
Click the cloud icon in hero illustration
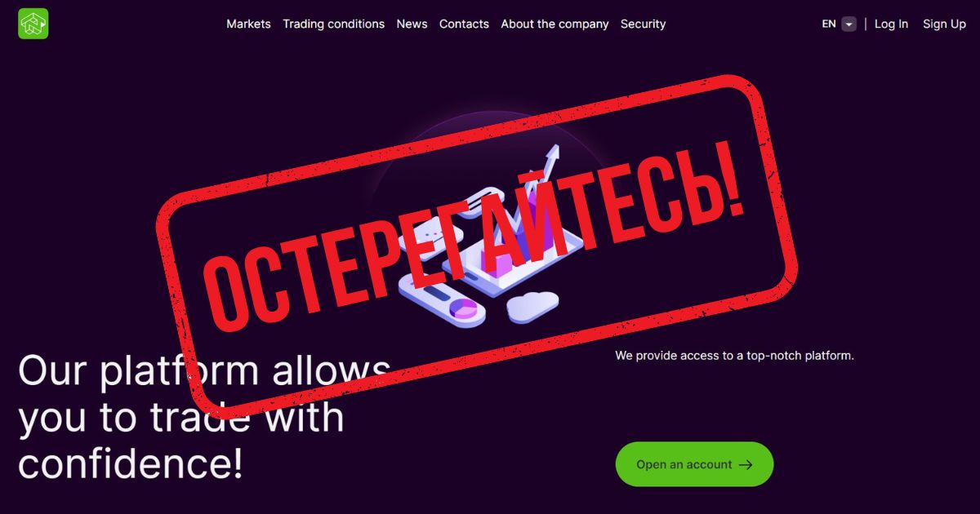pyautogui.click(x=532, y=306)
